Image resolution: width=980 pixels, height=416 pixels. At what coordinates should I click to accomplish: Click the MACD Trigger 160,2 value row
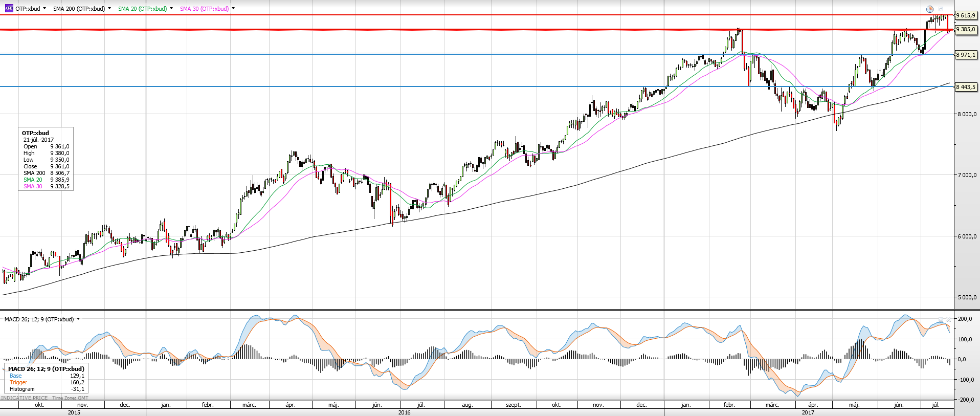click(47, 382)
